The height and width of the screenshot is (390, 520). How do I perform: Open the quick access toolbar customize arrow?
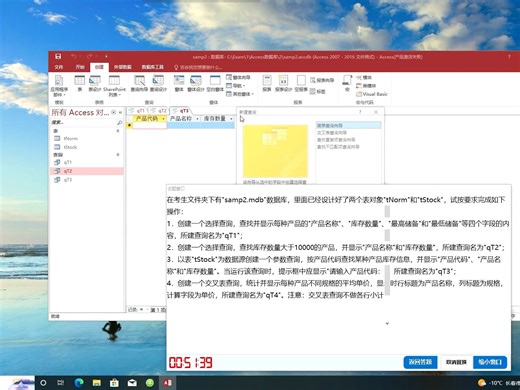click(106, 56)
